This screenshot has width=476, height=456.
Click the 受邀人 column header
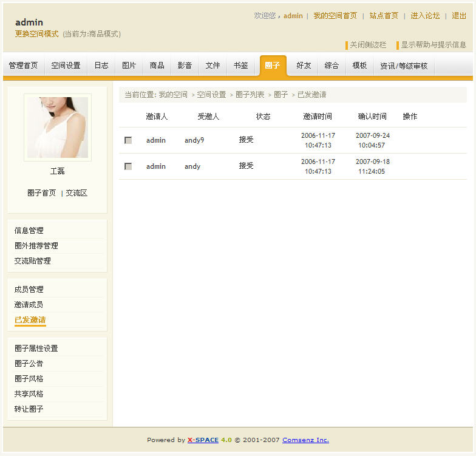[x=209, y=117]
